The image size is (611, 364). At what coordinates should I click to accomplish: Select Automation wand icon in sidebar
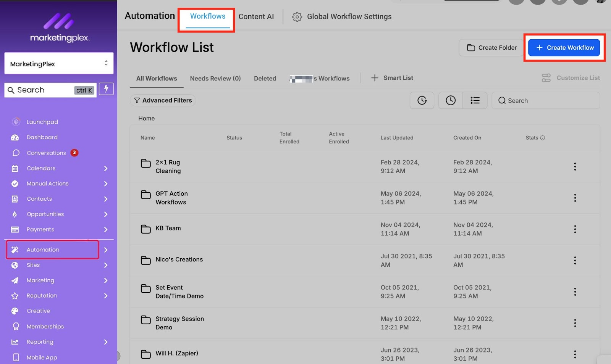click(15, 250)
